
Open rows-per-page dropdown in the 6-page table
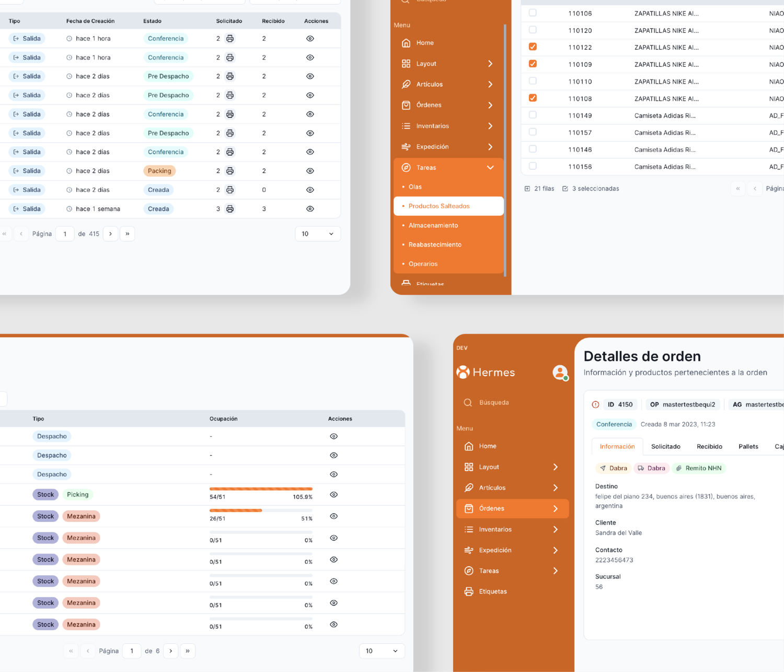tap(382, 651)
